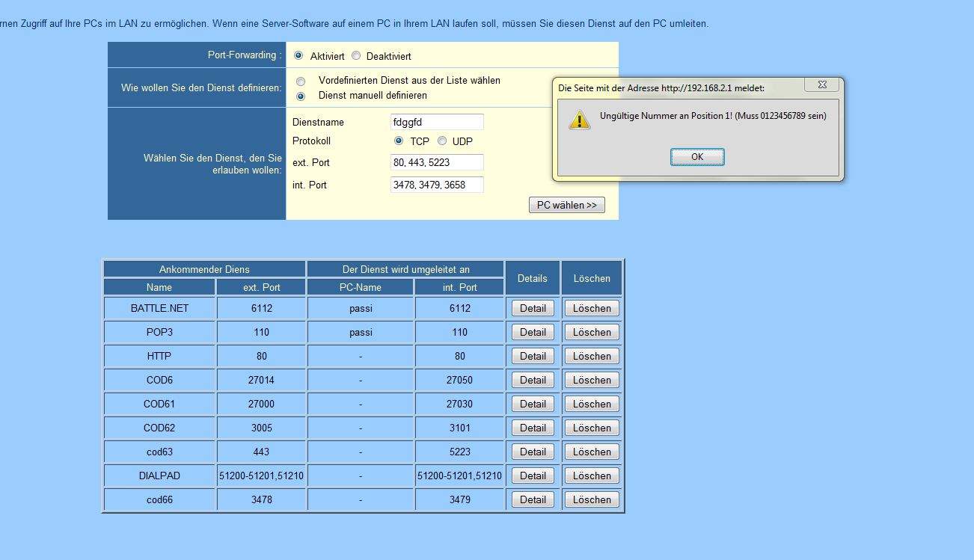The height and width of the screenshot is (560, 974).
Task: Open Detail for DIALPAD row
Action: coord(533,476)
